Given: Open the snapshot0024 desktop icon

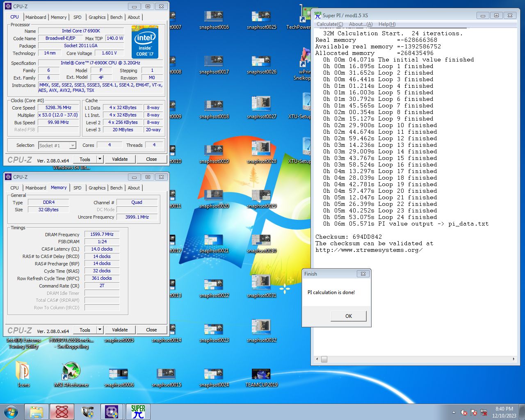Looking at the screenshot, I should 214,378.
